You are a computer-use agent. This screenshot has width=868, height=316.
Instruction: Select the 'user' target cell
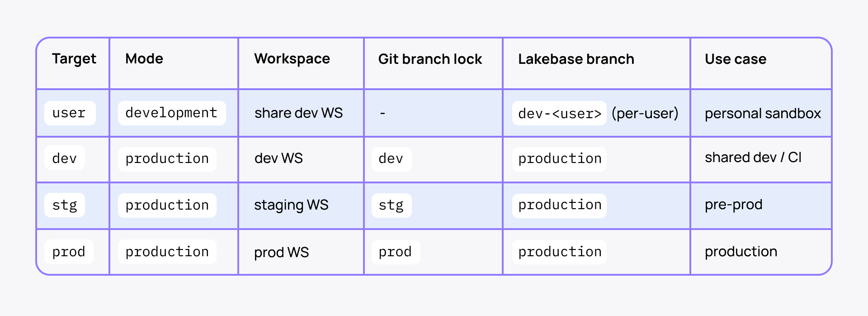pos(70,113)
